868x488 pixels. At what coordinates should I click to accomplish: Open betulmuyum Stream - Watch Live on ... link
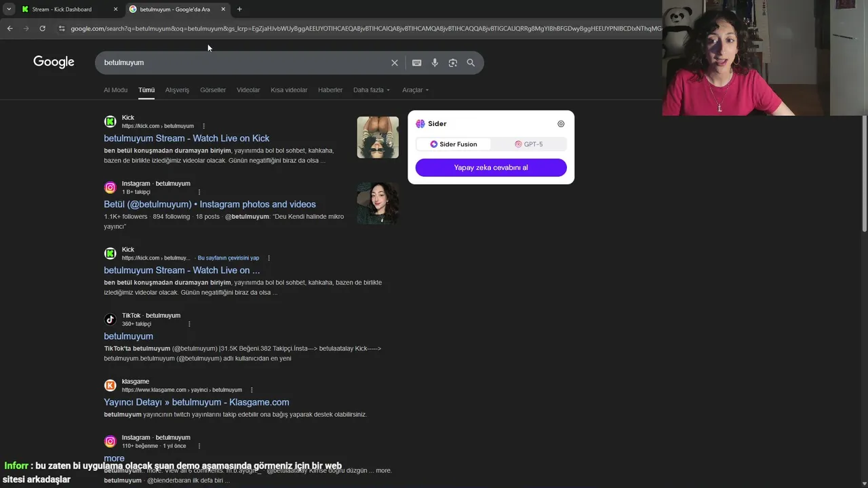pos(182,270)
